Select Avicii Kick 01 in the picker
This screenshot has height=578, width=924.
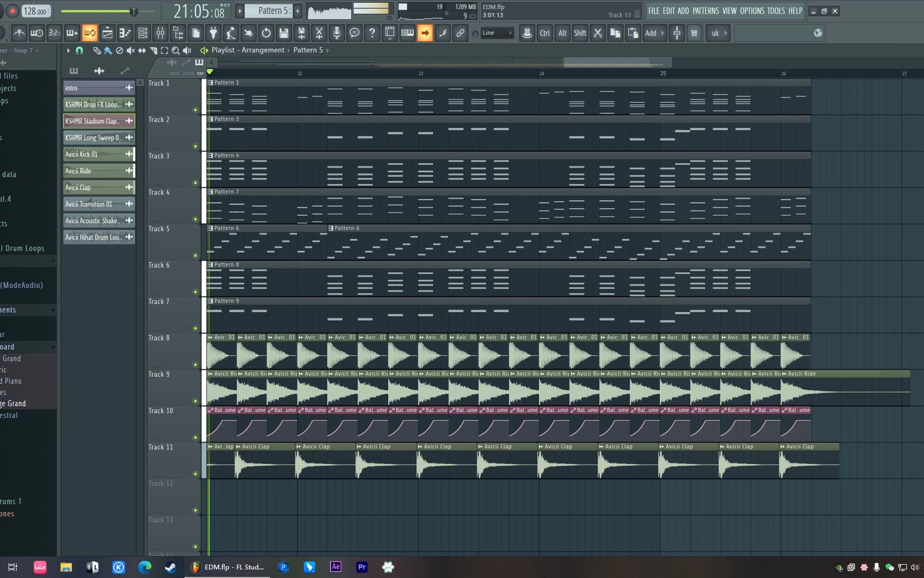click(99, 154)
